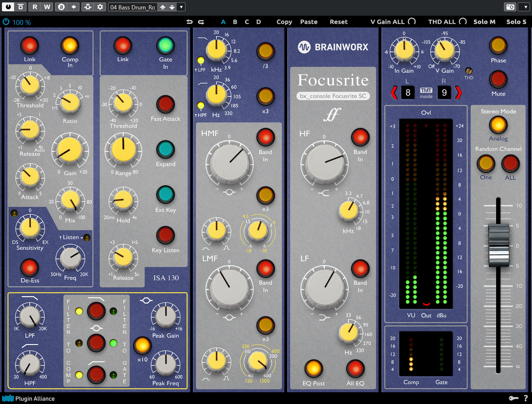
Task: Toggle Stereo Mode Analog button
Action: point(498,125)
